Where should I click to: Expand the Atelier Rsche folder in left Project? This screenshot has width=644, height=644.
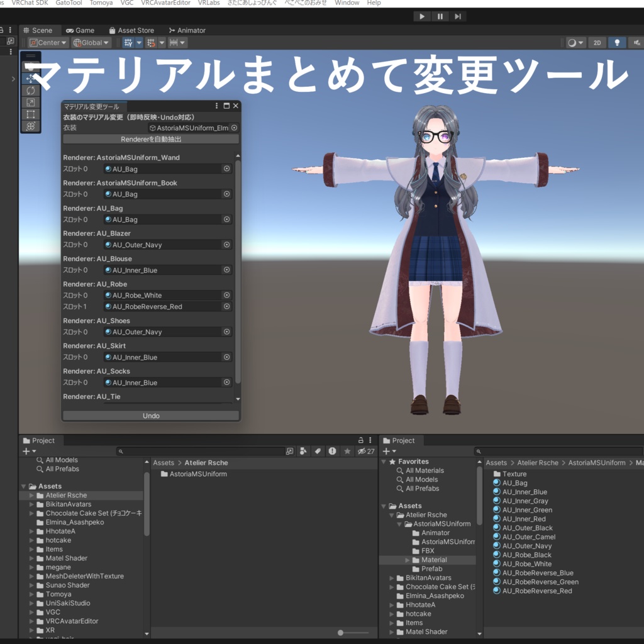point(31,496)
